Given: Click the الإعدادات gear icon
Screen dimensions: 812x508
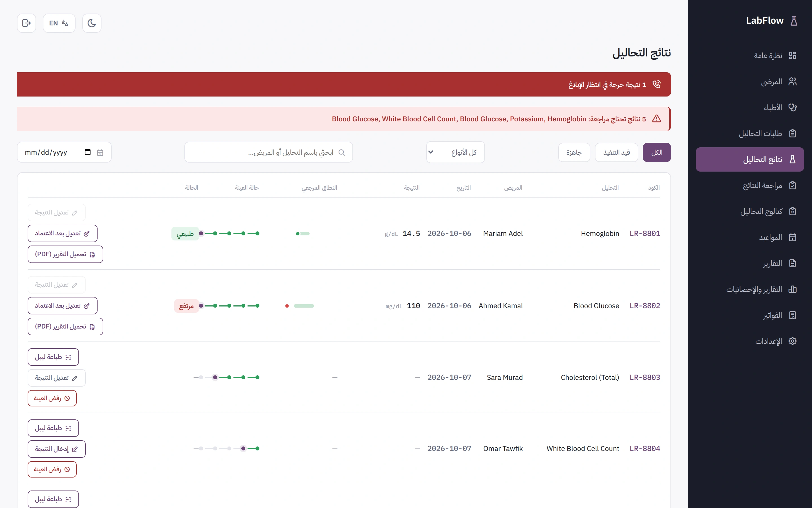Looking at the screenshot, I should 793,341.
